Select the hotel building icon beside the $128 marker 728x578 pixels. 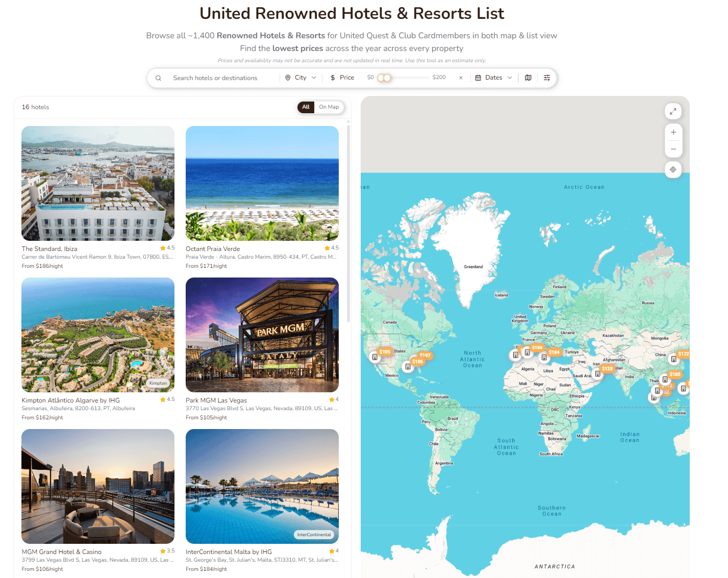tap(597, 373)
